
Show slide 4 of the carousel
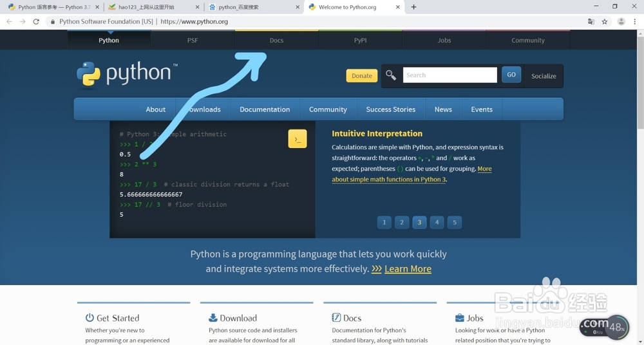click(437, 222)
